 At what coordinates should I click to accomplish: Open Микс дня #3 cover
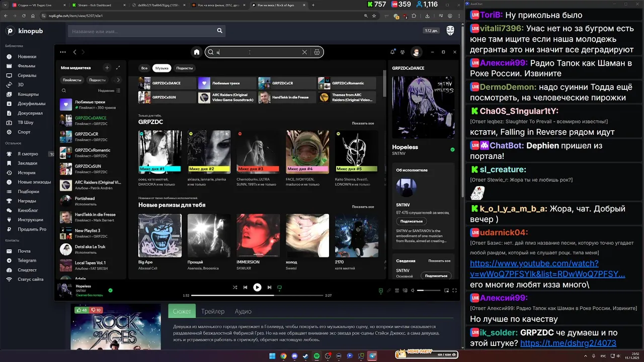click(258, 151)
